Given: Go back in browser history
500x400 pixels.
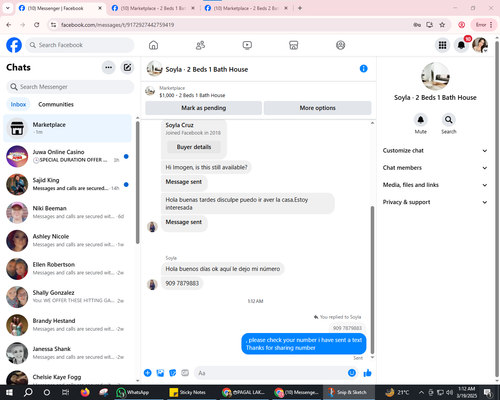Looking at the screenshot, I should pyautogui.click(x=9, y=25).
